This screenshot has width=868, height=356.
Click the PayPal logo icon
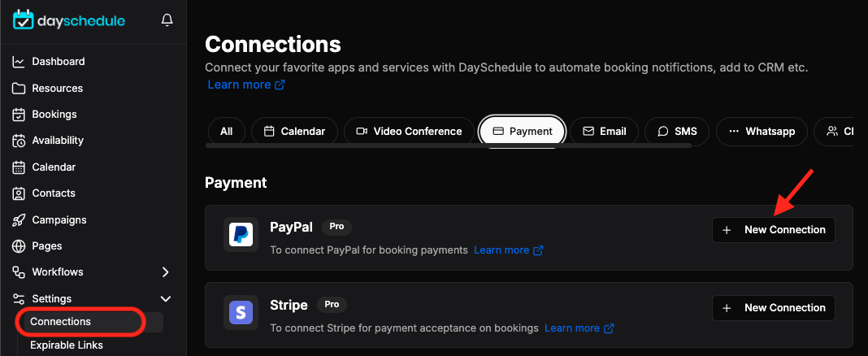(x=241, y=234)
